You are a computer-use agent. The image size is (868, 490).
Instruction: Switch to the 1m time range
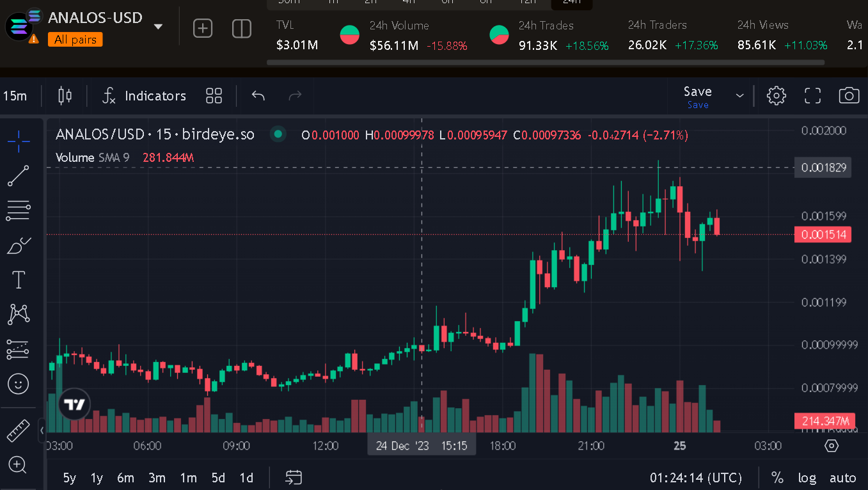[188, 478]
